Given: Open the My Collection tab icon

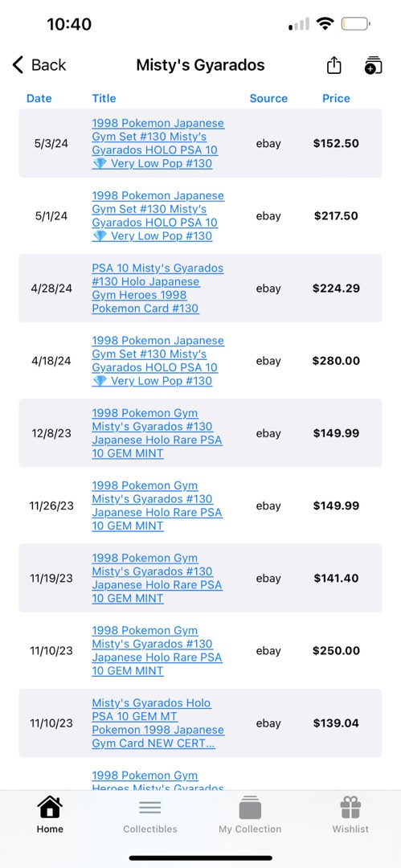Looking at the screenshot, I should (x=250, y=808).
